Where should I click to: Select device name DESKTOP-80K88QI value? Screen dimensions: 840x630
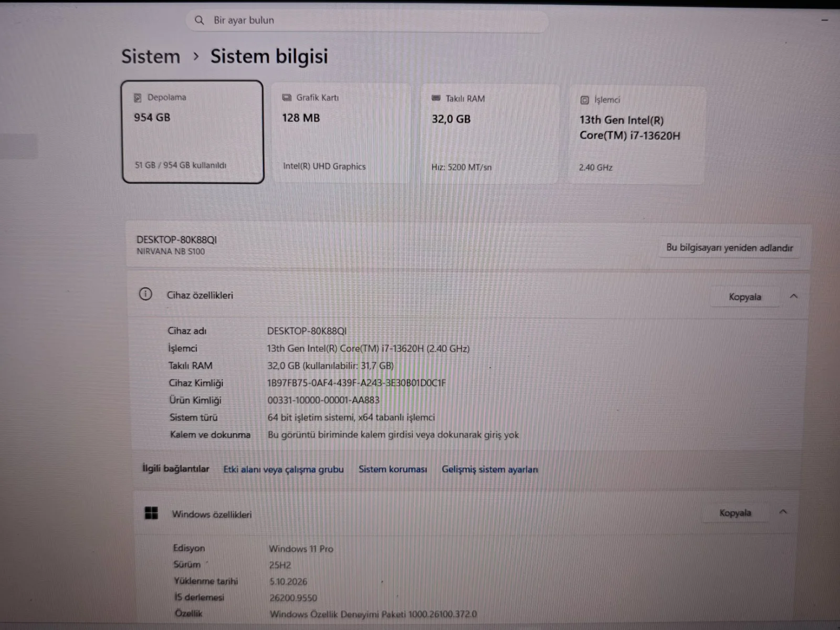307,331
